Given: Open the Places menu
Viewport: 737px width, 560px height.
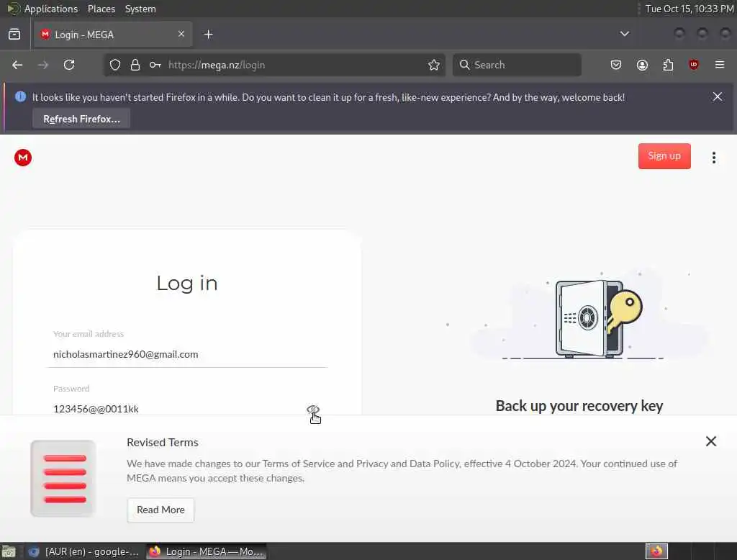Looking at the screenshot, I should click(101, 9).
